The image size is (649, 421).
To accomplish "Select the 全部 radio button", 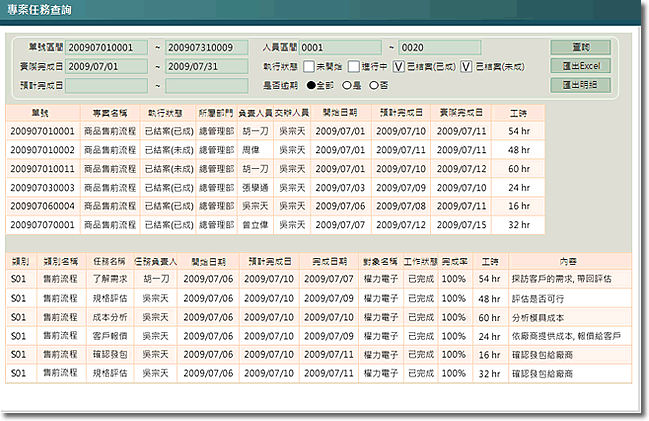I will [x=312, y=86].
